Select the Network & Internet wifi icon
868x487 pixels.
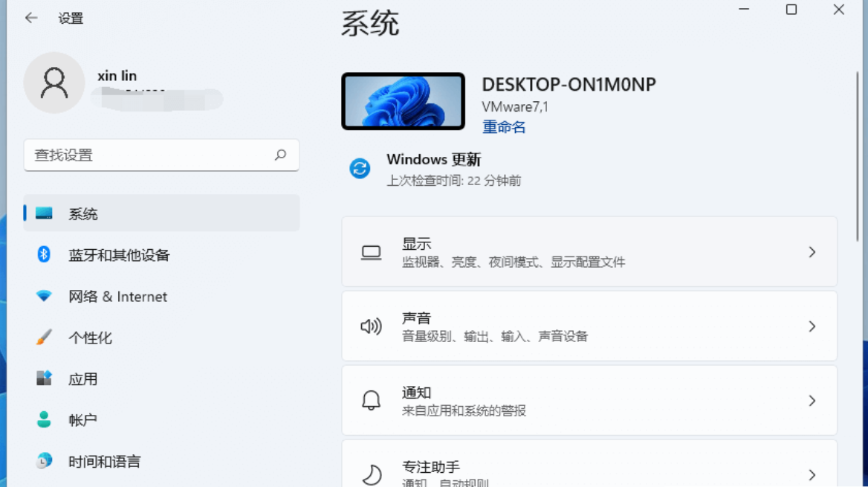44,296
